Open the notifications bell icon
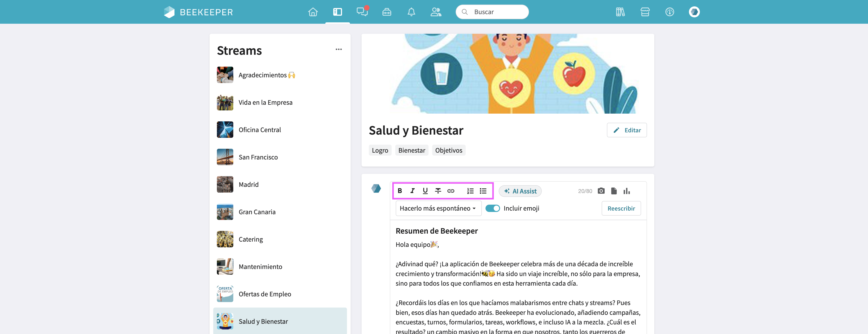The height and width of the screenshot is (334, 868). 411,12
